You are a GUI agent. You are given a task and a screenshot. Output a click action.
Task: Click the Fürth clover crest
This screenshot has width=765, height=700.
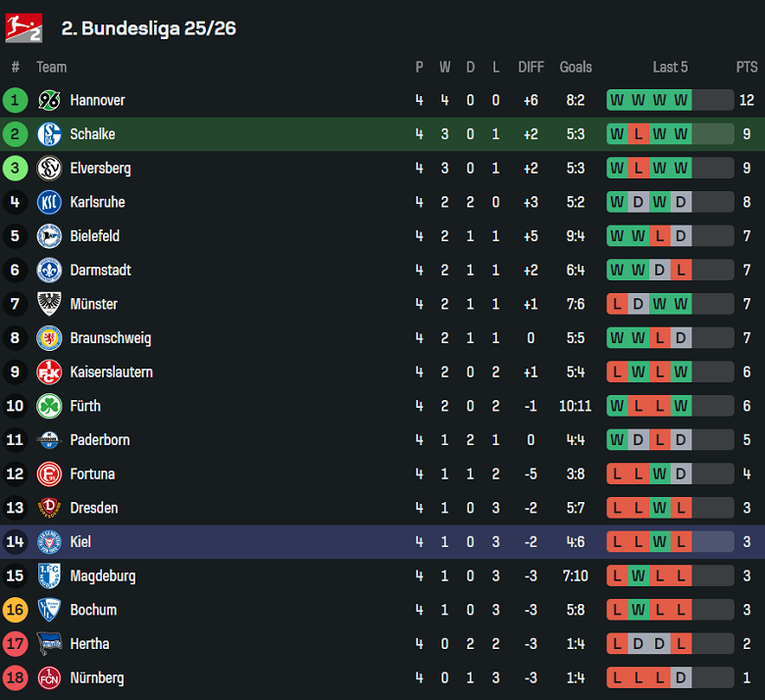(x=49, y=406)
